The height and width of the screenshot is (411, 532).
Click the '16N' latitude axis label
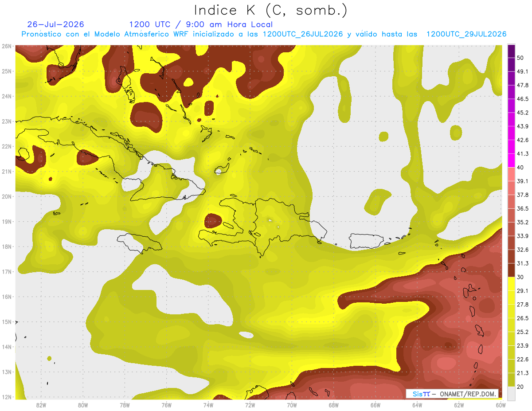point(7,297)
